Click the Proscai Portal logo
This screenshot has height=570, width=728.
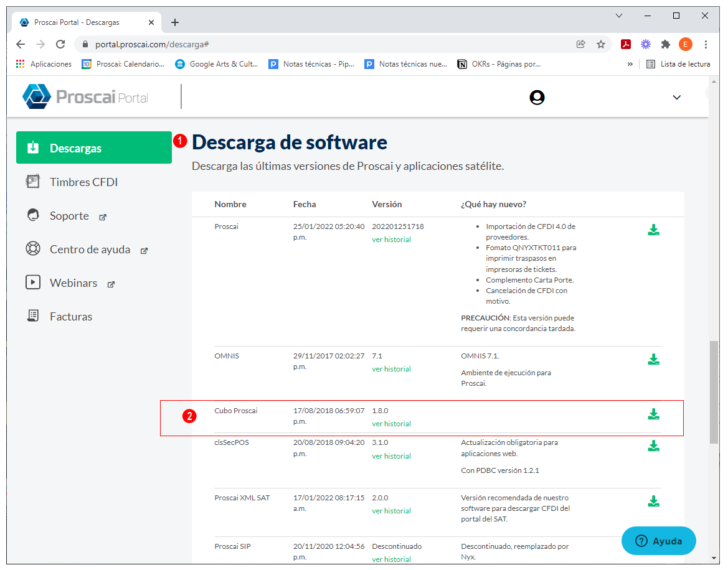click(x=85, y=96)
